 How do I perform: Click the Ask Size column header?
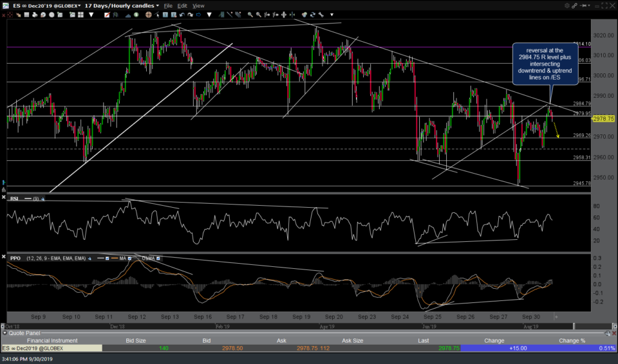pyautogui.click(x=352, y=340)
